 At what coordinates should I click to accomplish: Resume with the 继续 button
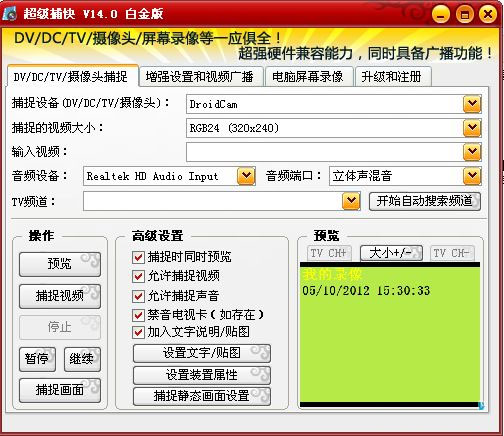82,359
